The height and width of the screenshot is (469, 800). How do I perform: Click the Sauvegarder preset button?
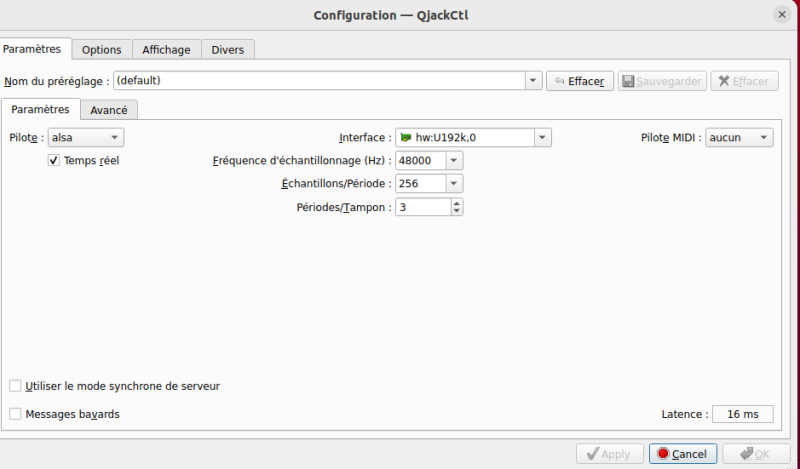coord(662,81)
